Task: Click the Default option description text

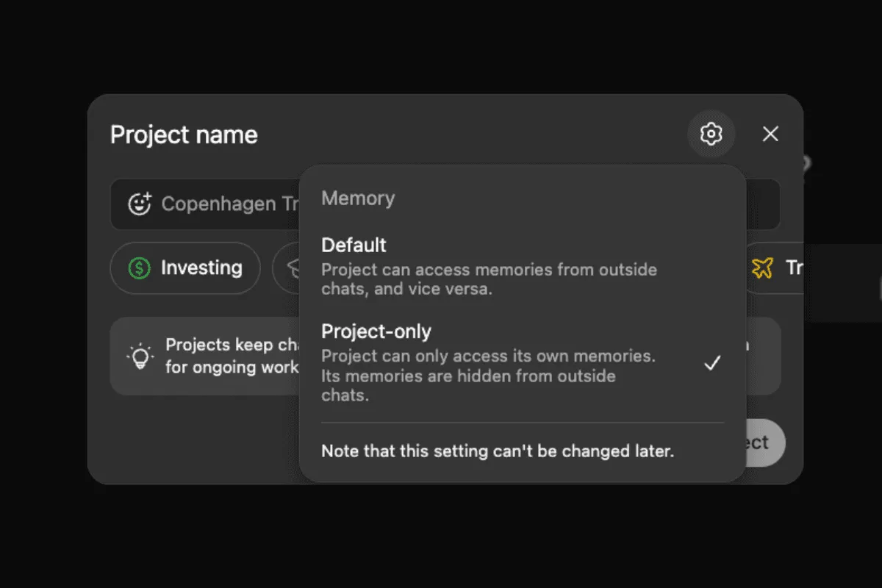Action: (x=489, y=279)
